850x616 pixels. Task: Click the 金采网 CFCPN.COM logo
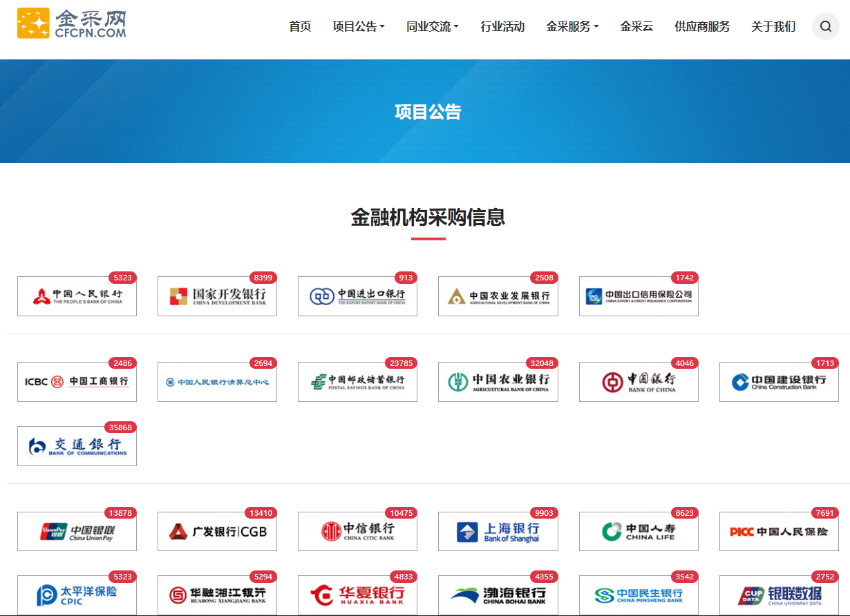(71, 23)
